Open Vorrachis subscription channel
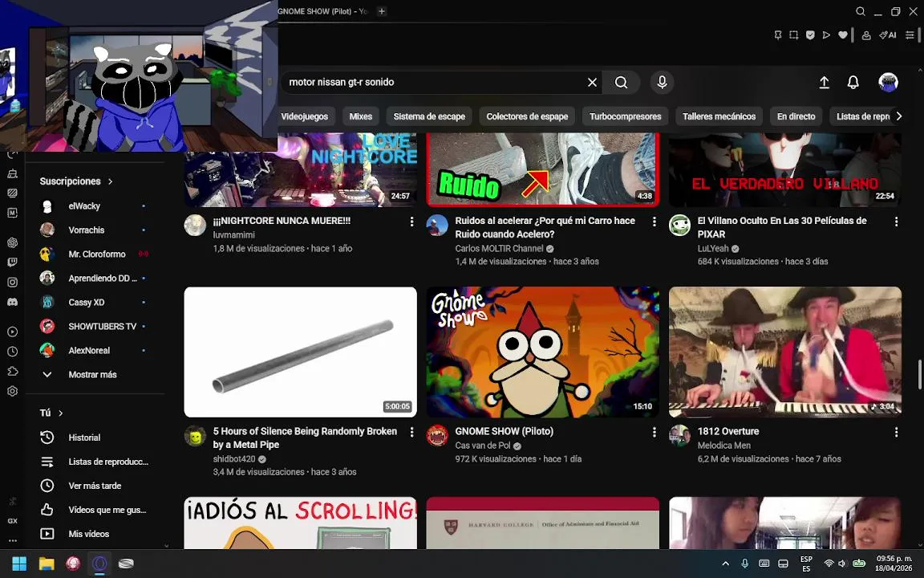The height and width of the screenshot is (578, 924). tap(95, 230)
